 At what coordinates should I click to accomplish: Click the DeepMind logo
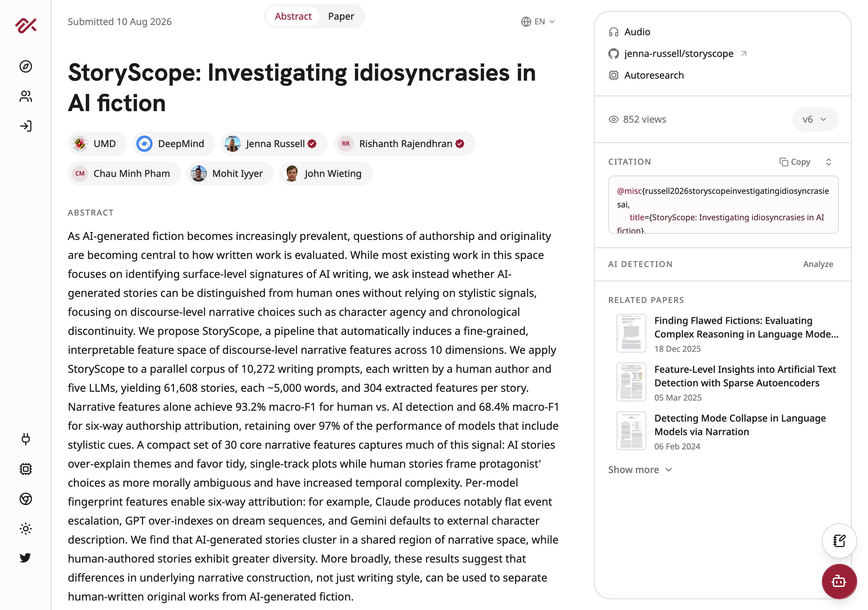pos(144,144)
